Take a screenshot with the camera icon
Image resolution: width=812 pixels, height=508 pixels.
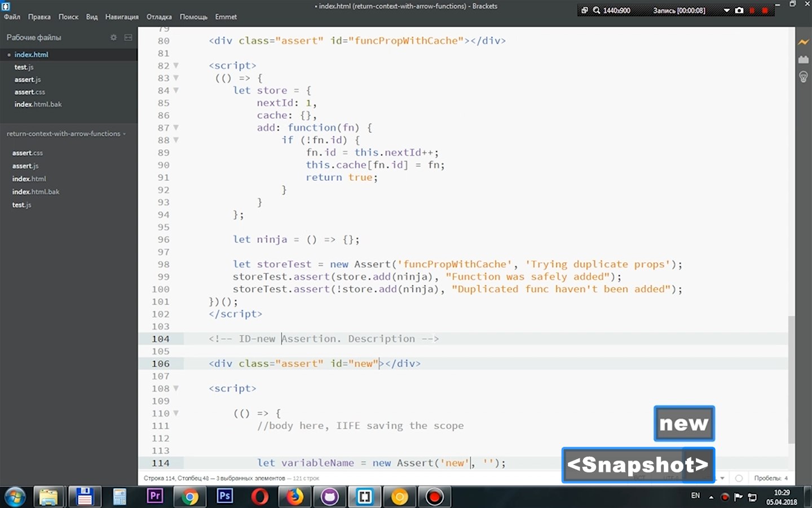739,10
